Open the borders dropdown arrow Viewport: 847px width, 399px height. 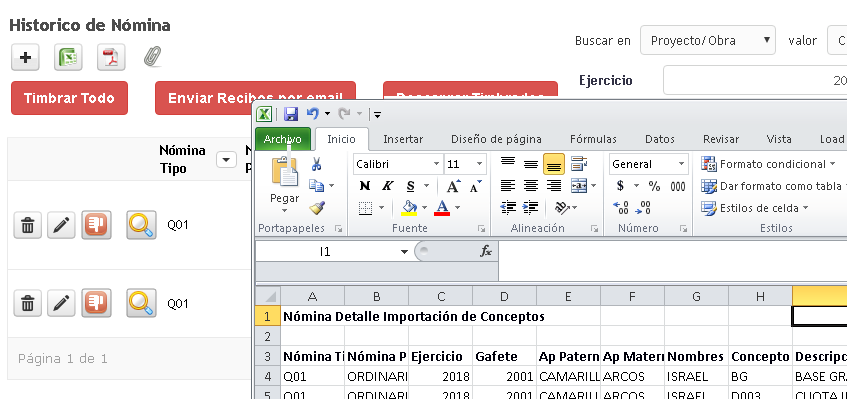[382, 208]
